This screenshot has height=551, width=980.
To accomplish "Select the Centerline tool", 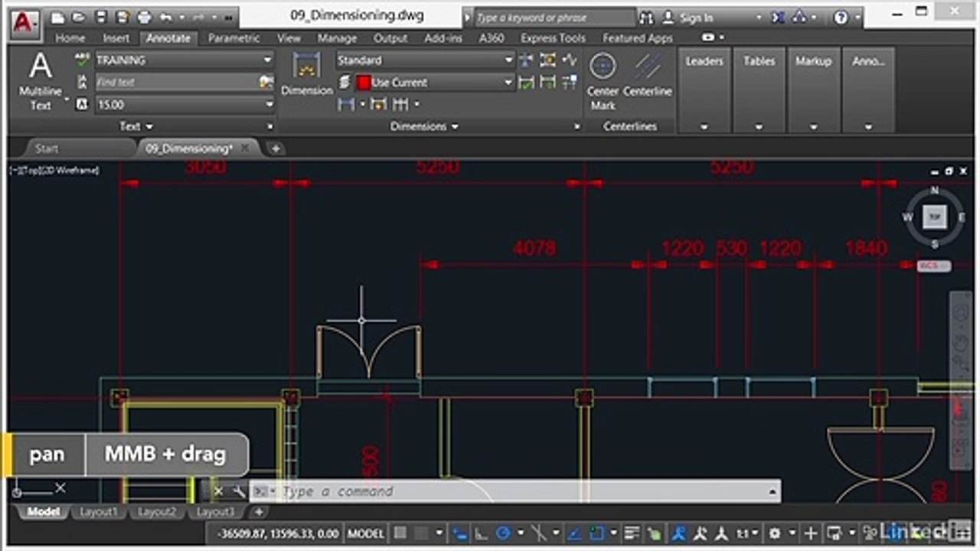I will (x=648, y=75).
